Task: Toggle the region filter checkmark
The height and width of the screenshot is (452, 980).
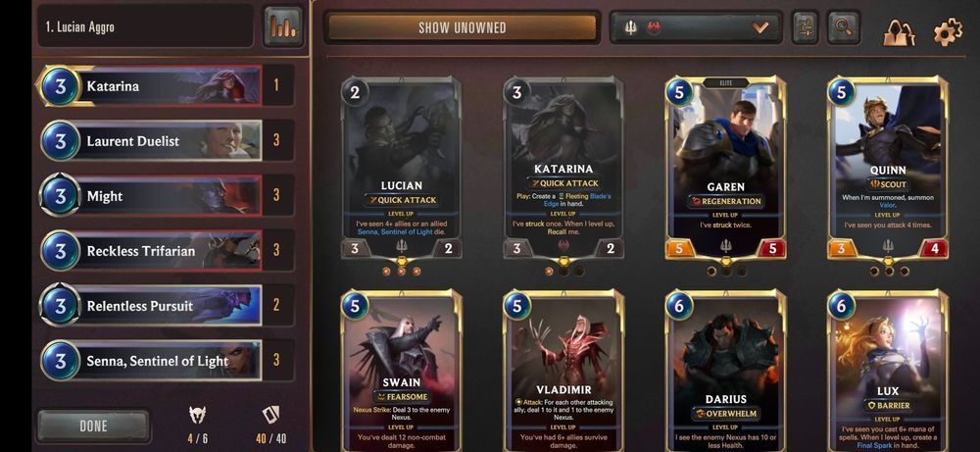Action: coord(760,28)
